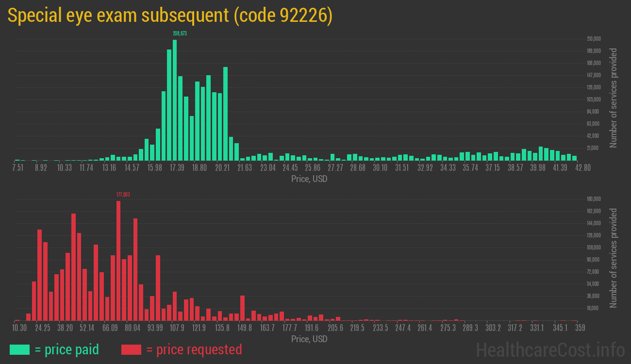The width and height of the screenshot is (631, 364).
Task: Select the 359 tick on the bottom axis
Action: [580, 328]
